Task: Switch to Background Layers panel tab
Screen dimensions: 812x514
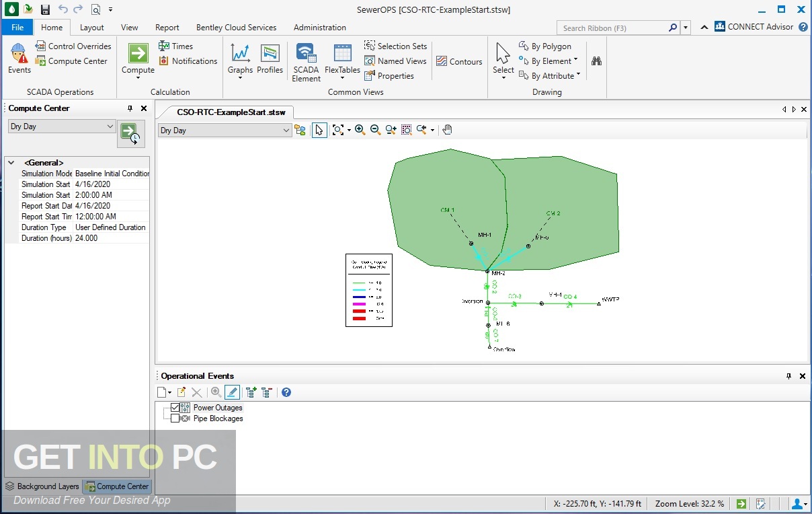Action: point(42,486)
